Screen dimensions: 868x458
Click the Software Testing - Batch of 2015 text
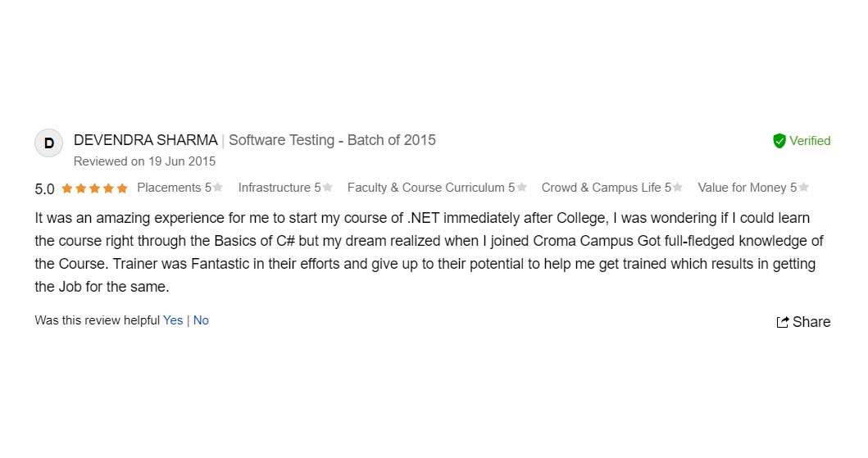tap(332, 140)
